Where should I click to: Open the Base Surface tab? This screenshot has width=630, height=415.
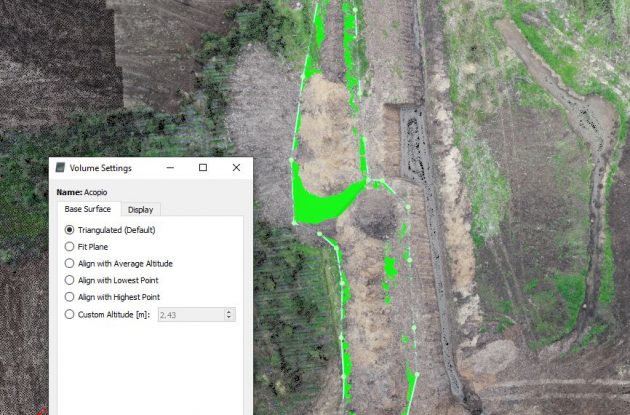point(88,209)
